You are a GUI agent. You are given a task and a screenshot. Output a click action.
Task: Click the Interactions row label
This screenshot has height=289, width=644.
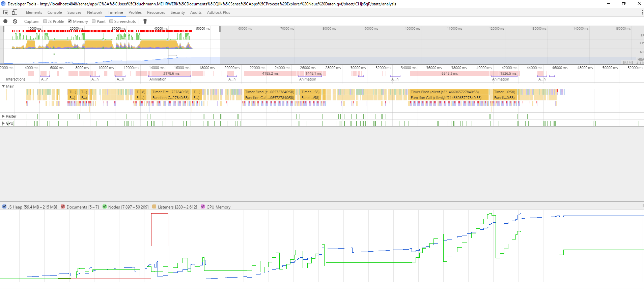pyautogui.click(x=16, y=79)
